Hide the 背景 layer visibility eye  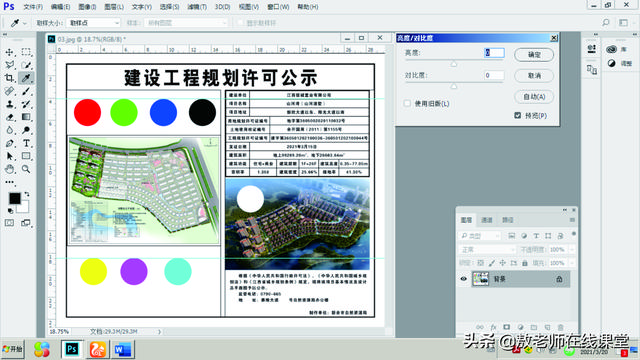(464, 279)
